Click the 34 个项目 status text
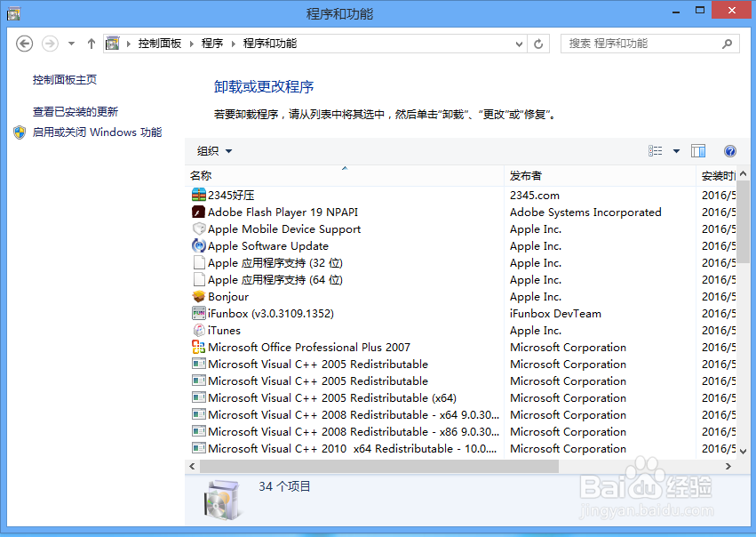The image size is (756, 537). click(x=284, y=486)
